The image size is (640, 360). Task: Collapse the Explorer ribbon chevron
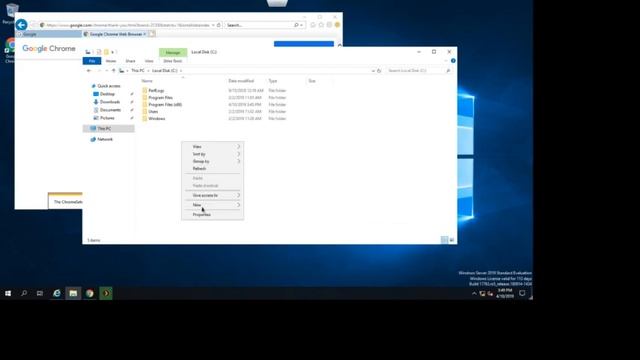tap(446, 61)
